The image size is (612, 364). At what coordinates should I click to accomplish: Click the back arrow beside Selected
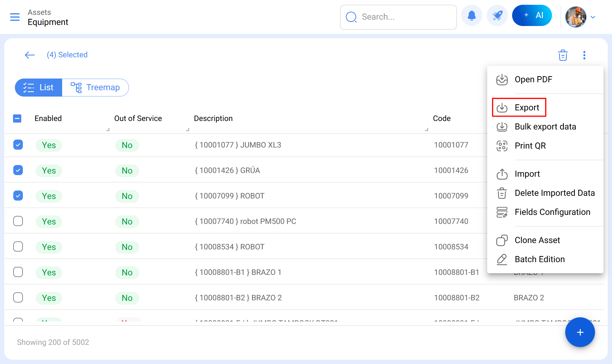click(x=29, y=55)
